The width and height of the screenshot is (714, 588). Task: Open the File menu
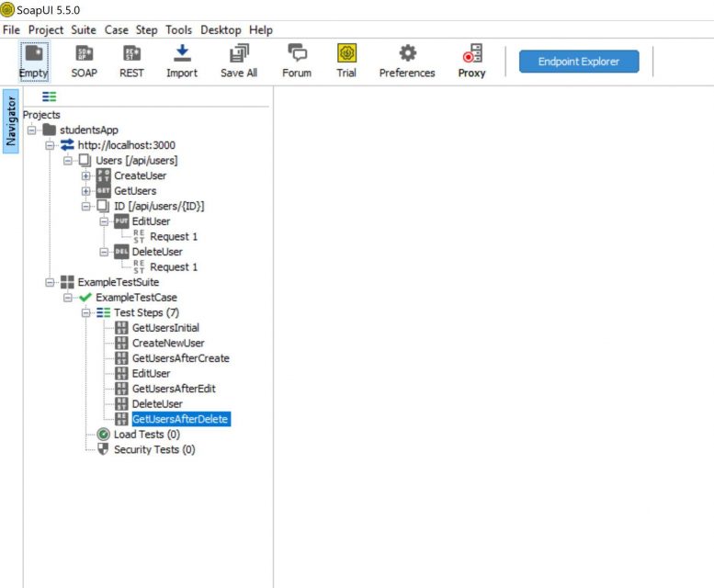click(11, 30)
